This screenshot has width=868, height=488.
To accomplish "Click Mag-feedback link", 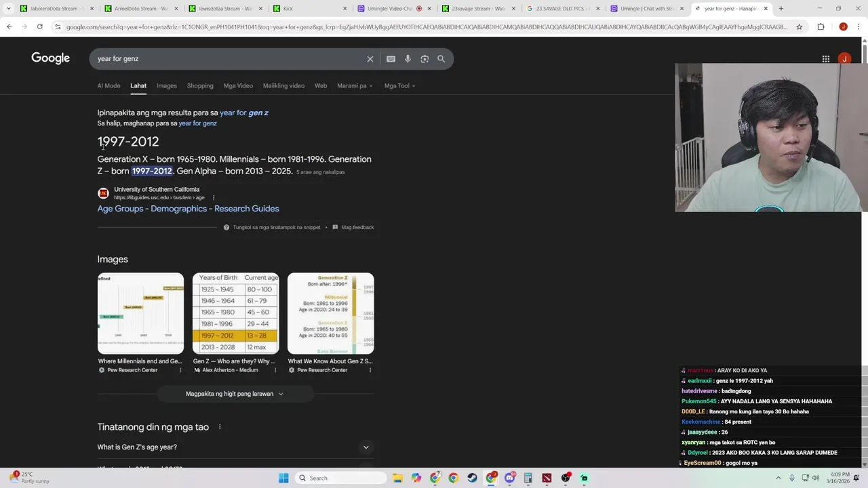I will tap(353, 228).
